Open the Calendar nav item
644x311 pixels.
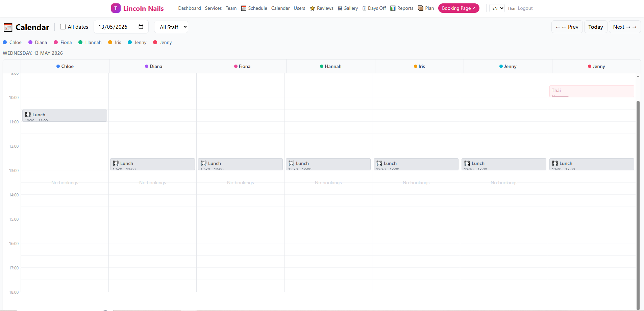click(280, 8)
